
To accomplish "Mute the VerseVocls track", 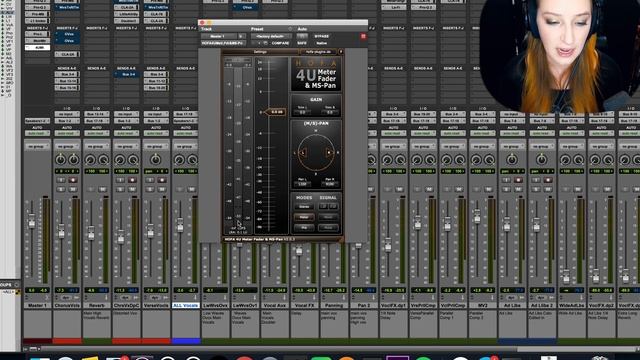I will (162, 189).
